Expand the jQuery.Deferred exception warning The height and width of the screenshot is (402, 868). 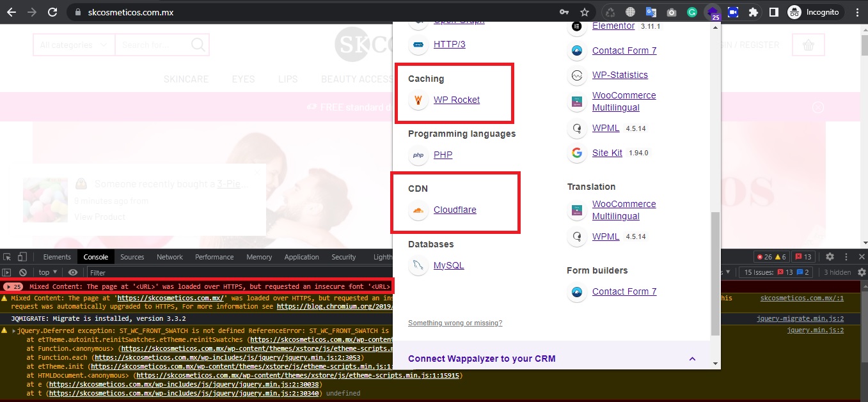pyautogui.click(x=14, y=331)
